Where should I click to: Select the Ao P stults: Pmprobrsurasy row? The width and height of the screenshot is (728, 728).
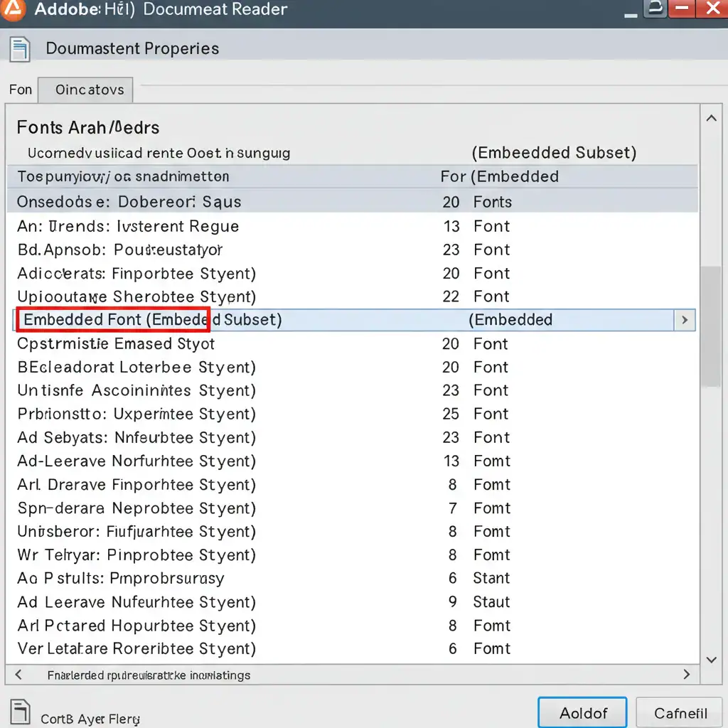353,579
